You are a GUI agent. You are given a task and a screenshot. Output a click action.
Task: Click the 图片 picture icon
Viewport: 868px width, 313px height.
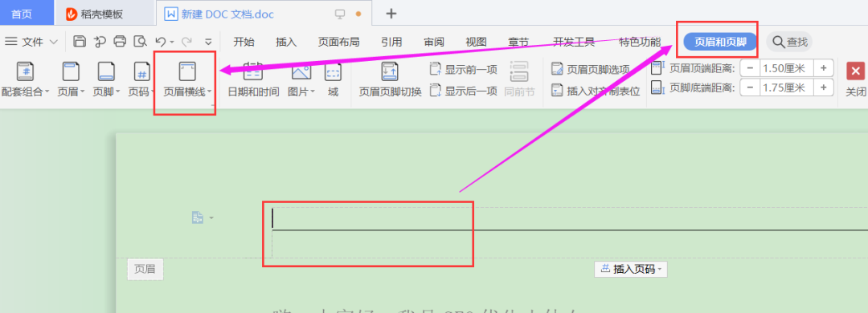tap(301, 72)
